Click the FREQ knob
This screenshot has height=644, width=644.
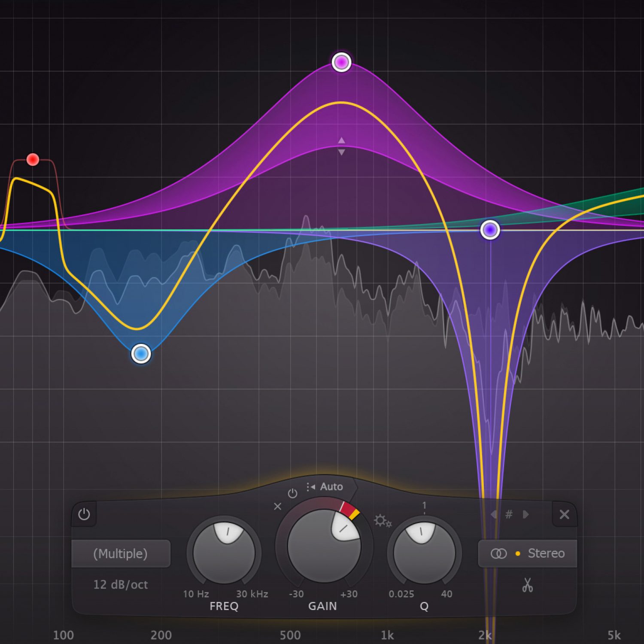coord(224,553)
